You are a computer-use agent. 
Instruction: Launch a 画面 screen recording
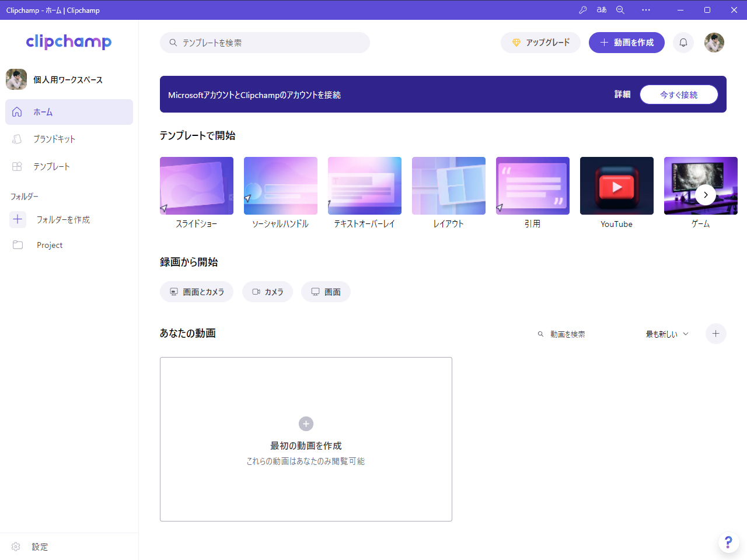click(326, 292)
